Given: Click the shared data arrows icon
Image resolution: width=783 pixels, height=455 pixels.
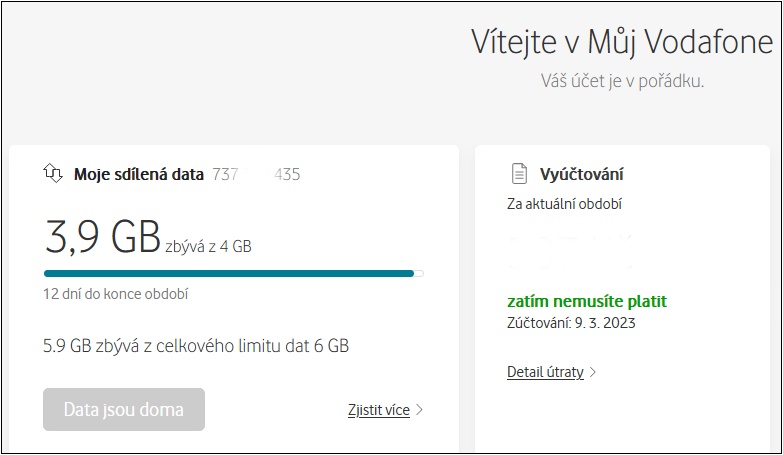Looking at the screenshot, I should point(53,174).
